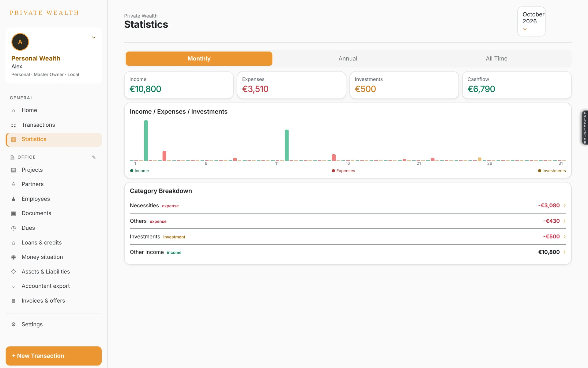Expand the Personal Wealth account chevron
The height and width of the screenshot is (368, 588).
[94, 37]
